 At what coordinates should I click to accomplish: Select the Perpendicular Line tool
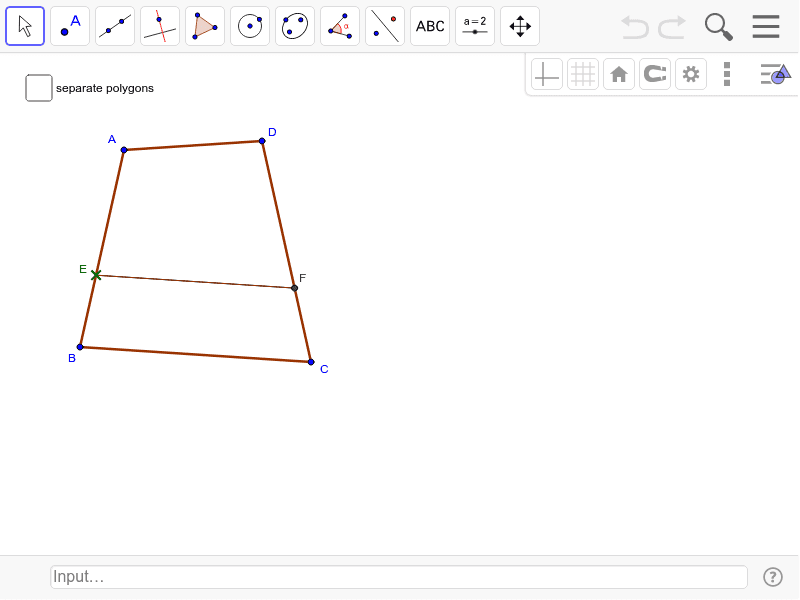[160, 26]
